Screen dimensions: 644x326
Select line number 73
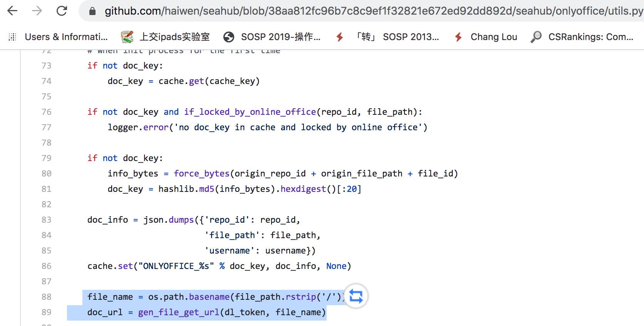click(46, 66)
